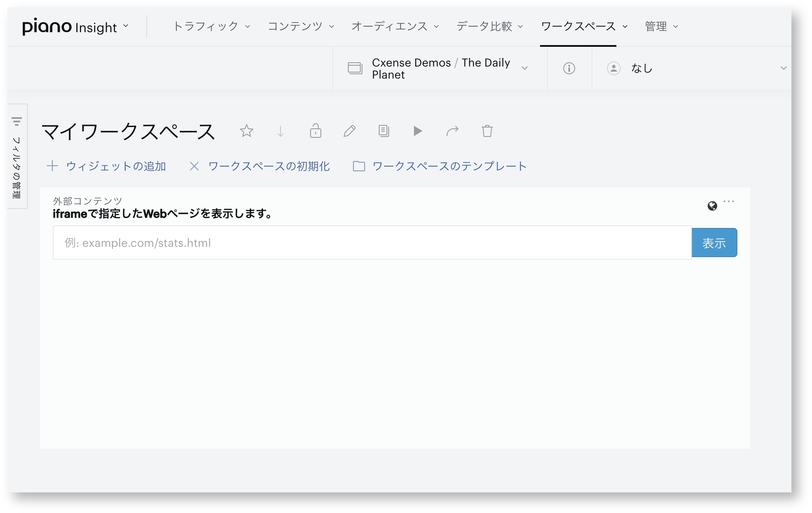Open the widget three-dot options menu
Screen dimensions: 812x513
click(729, 201)
